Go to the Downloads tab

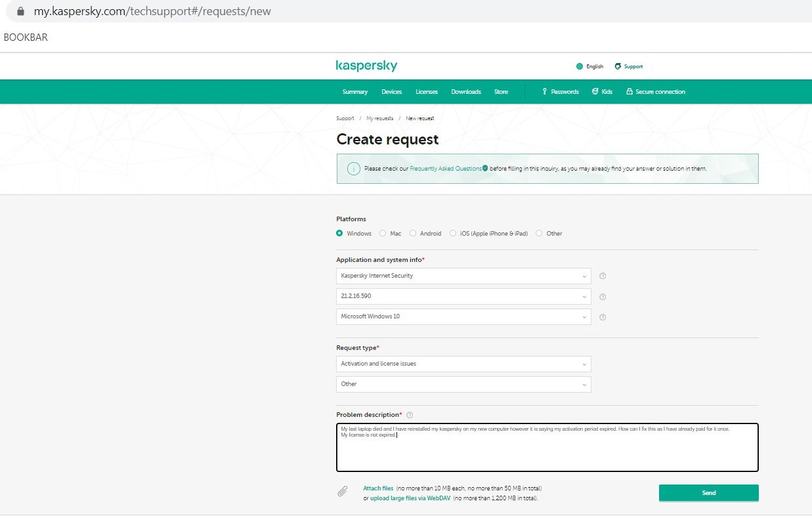pos(466,92)
